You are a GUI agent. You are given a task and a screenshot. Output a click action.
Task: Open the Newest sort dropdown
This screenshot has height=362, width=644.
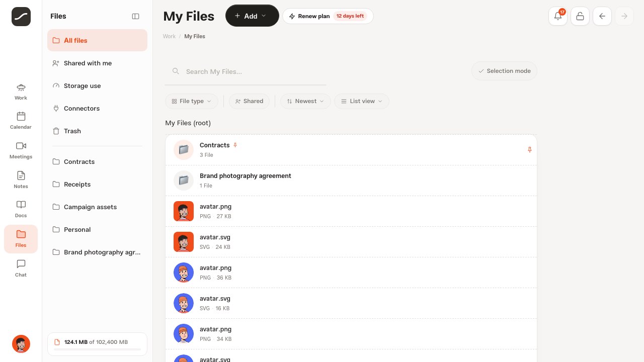click(305, 101)
